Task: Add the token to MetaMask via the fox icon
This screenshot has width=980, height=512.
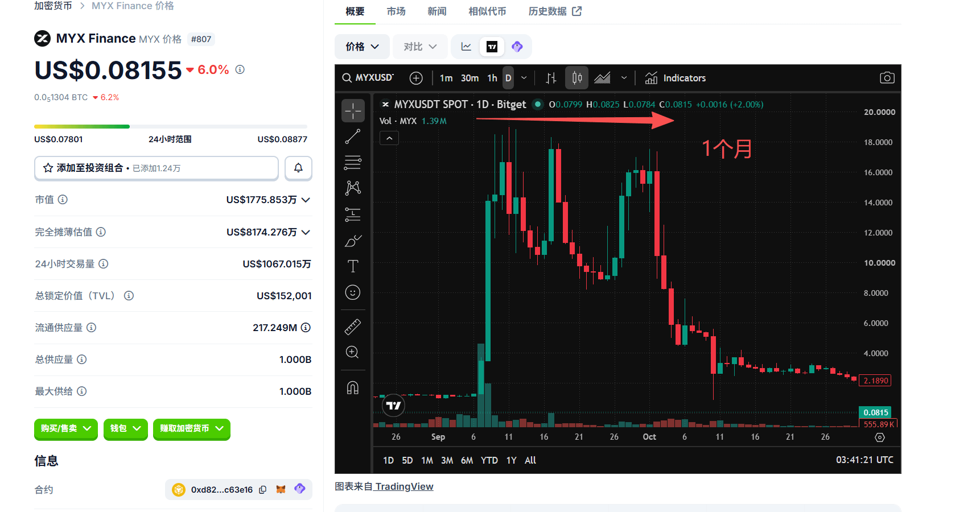Action: click(x=281, y=489)
